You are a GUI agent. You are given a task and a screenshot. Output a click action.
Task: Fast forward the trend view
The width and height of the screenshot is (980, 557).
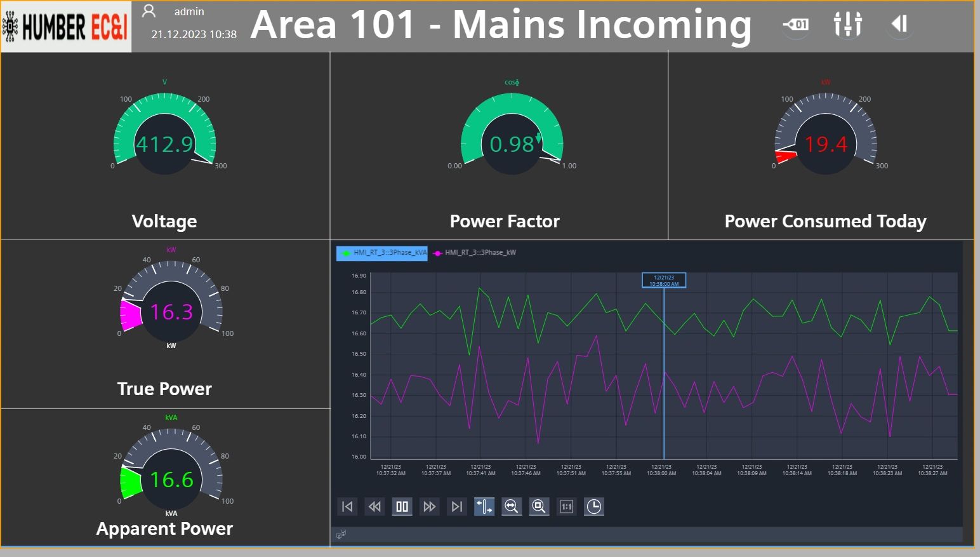(429, 506)
